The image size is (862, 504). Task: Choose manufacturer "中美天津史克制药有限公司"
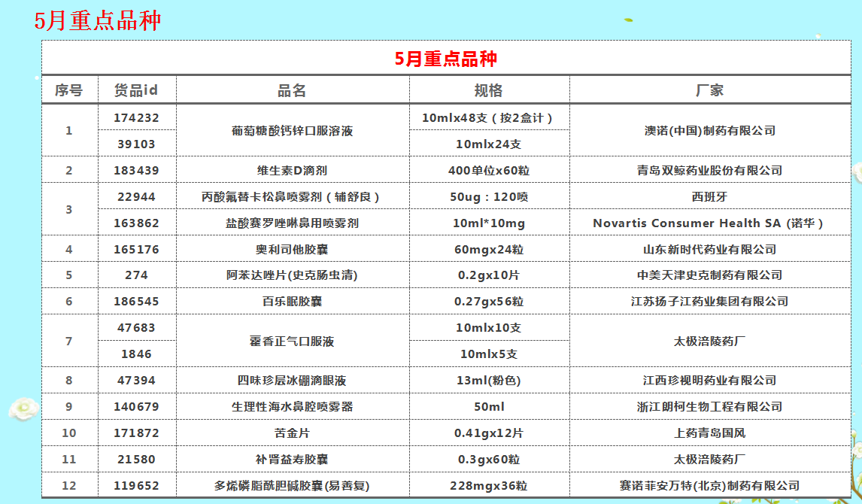(x=710, y=275)
